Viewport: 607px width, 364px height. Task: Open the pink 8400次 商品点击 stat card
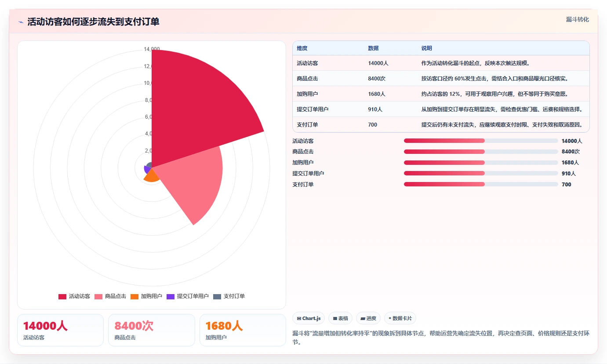(152, 330)
